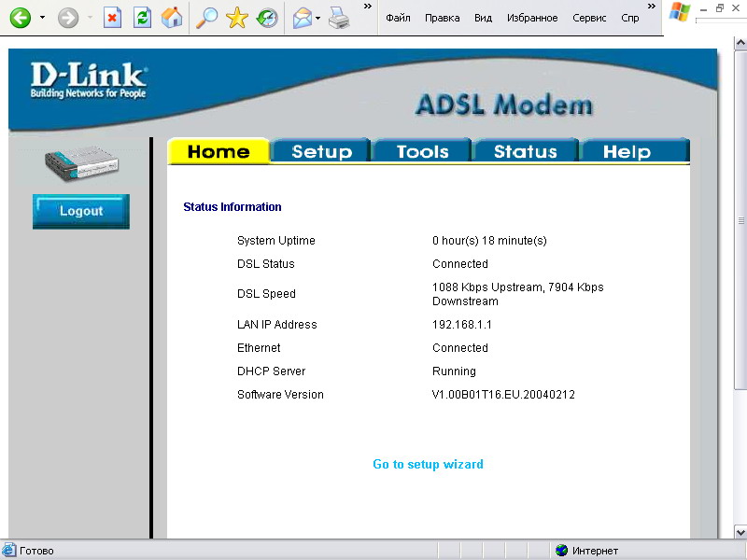Click the vertical scrollbar thumb
The width and height of the screenshot is (747, 560).
(x=740, y=219)
